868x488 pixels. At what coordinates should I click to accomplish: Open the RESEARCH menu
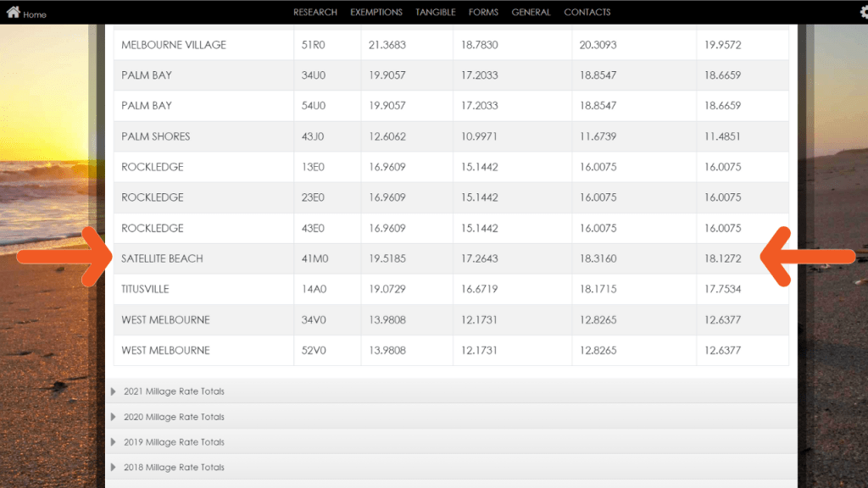315,13
